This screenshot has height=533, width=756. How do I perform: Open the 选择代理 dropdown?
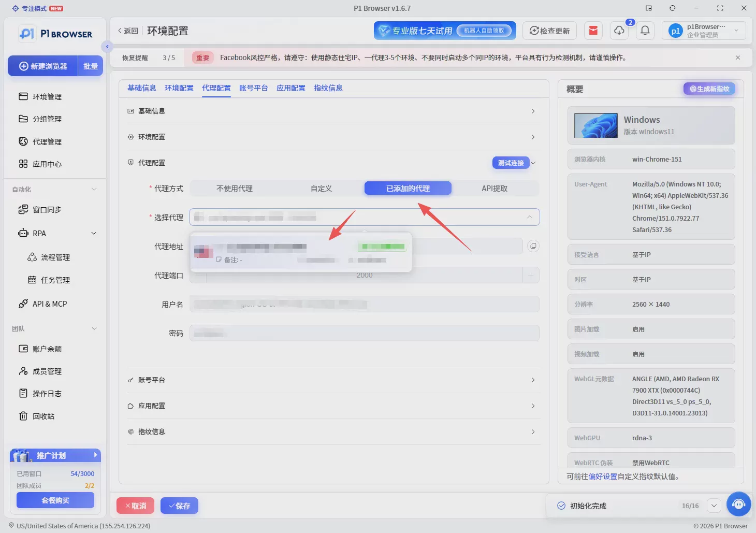click(x=365, y=217)
